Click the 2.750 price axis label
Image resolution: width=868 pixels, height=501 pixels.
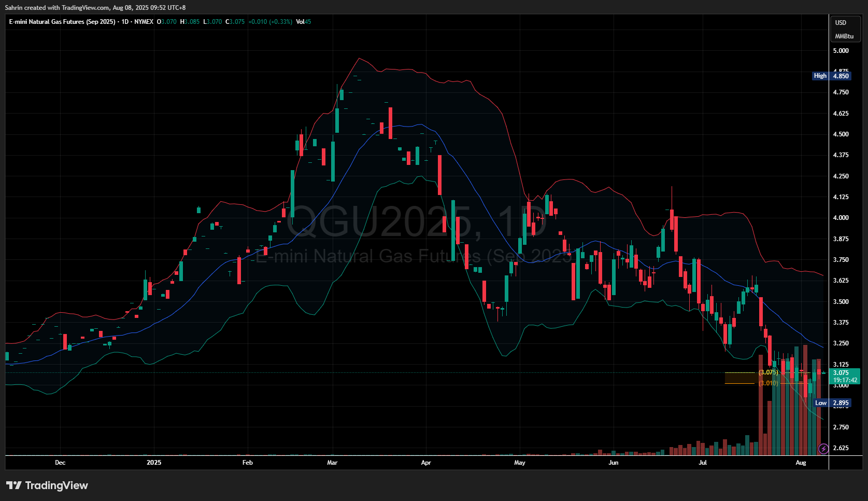[x=841, y=427]
